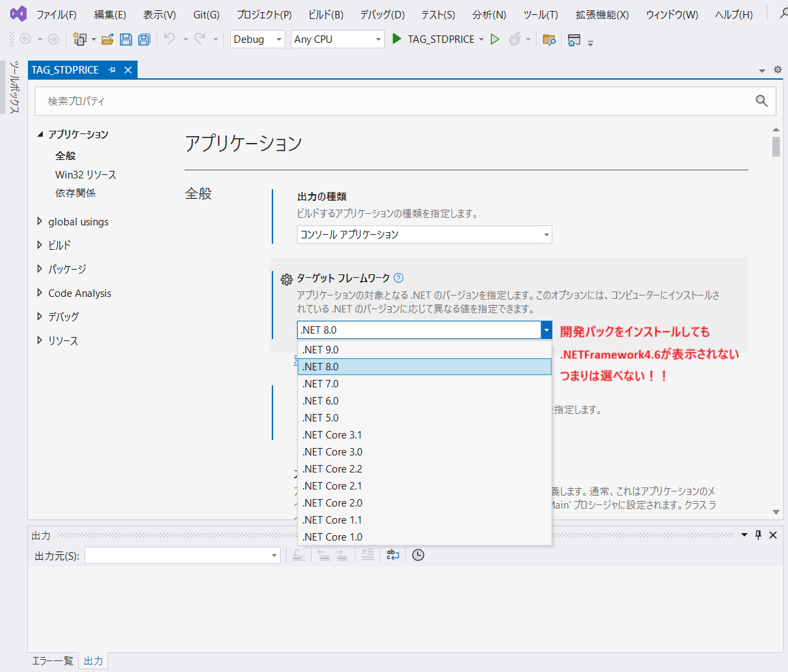
Task: Choose .NET Core 3.1 in the dropdown list
Action: [332, 435]
